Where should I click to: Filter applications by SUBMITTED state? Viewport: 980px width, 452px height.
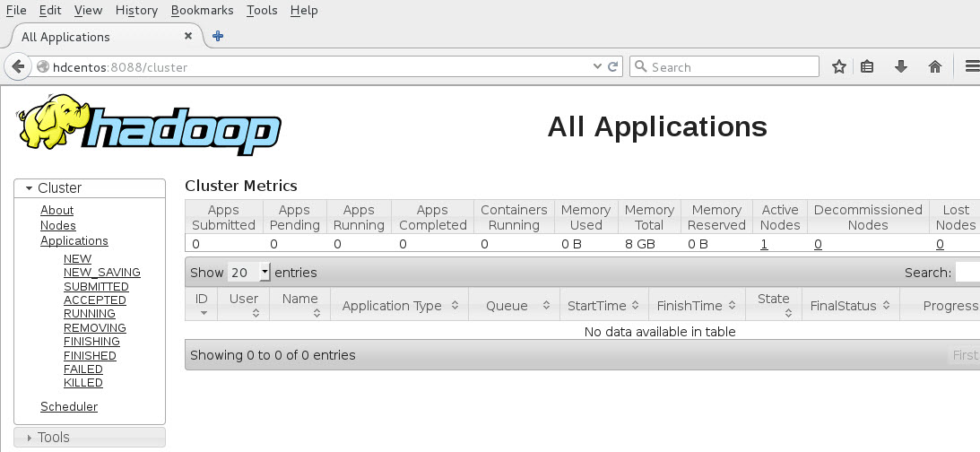[96, 287]
